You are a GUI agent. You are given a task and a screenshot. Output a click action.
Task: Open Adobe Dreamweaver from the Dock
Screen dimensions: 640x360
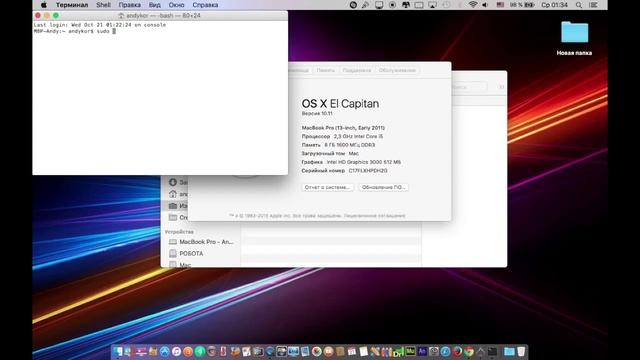pyautogui.click(x=398, y=352)
